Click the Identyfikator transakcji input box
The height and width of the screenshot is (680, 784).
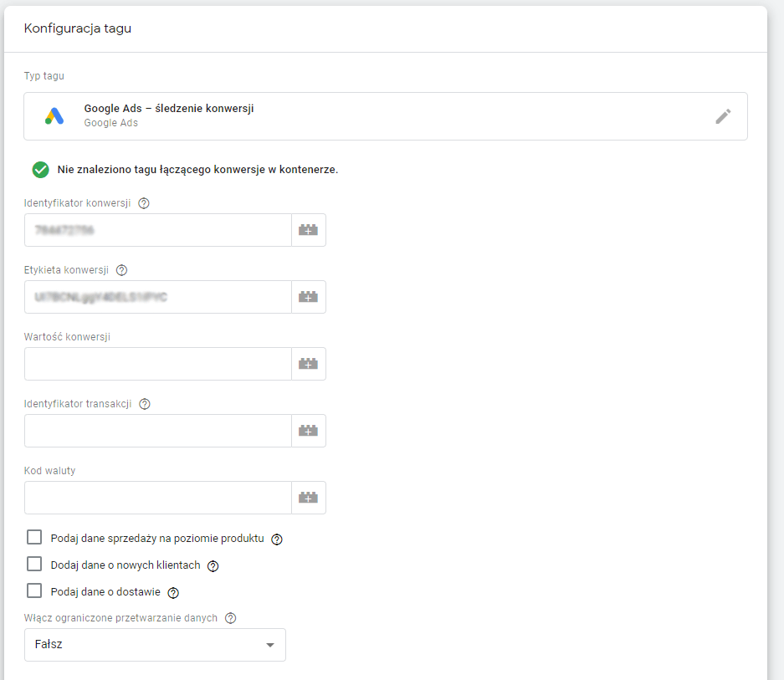click(157, 431)
